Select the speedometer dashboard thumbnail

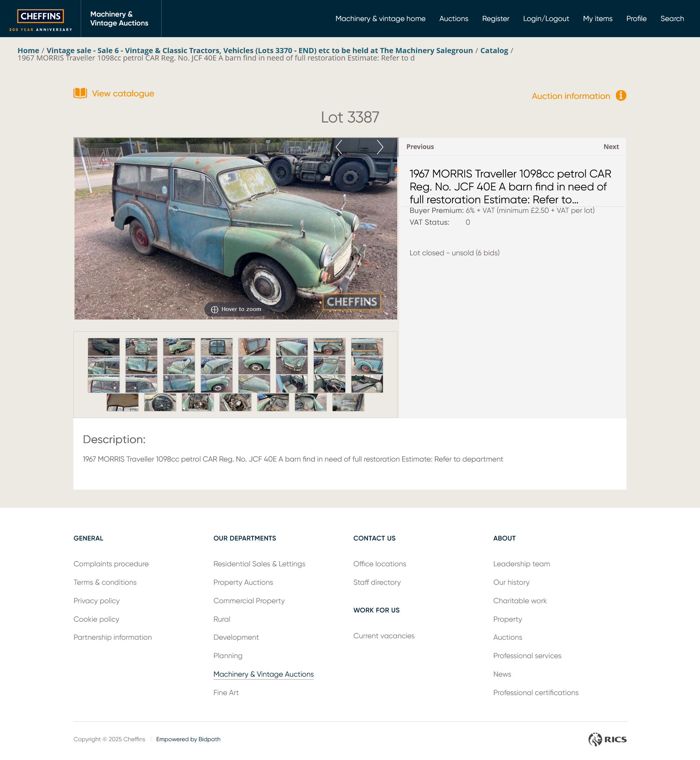(160, 402)
